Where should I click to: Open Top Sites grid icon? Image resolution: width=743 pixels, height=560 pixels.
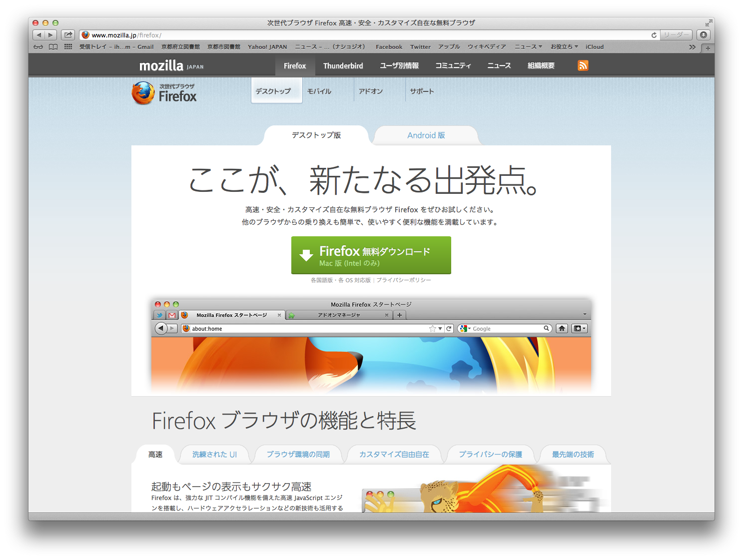pyautogui.click(x=68, y=47)
